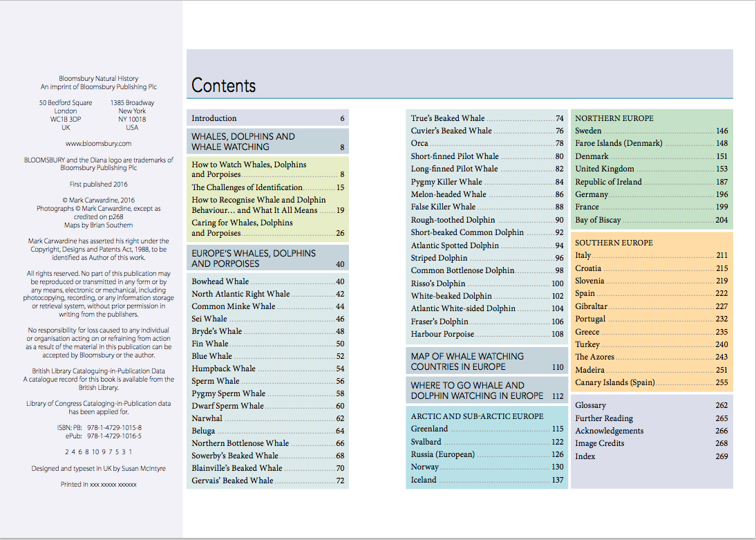Click the Greenland entry
The height and width of the screenshot is (540, 756).
point(487,429)
